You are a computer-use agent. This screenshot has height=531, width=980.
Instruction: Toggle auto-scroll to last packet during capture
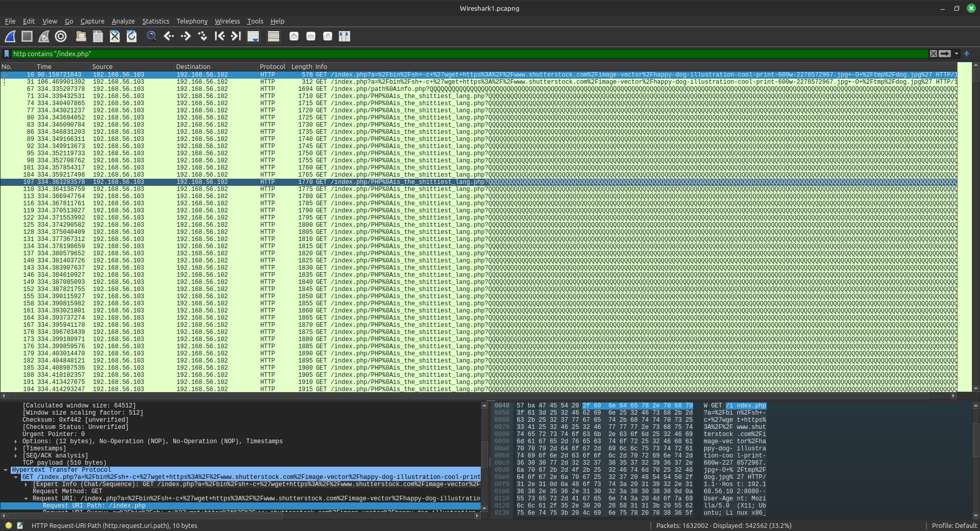[253, 36]
